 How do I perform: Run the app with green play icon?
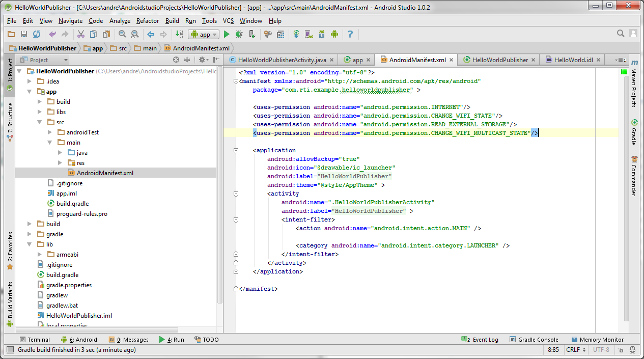click(x=227, y=34)
